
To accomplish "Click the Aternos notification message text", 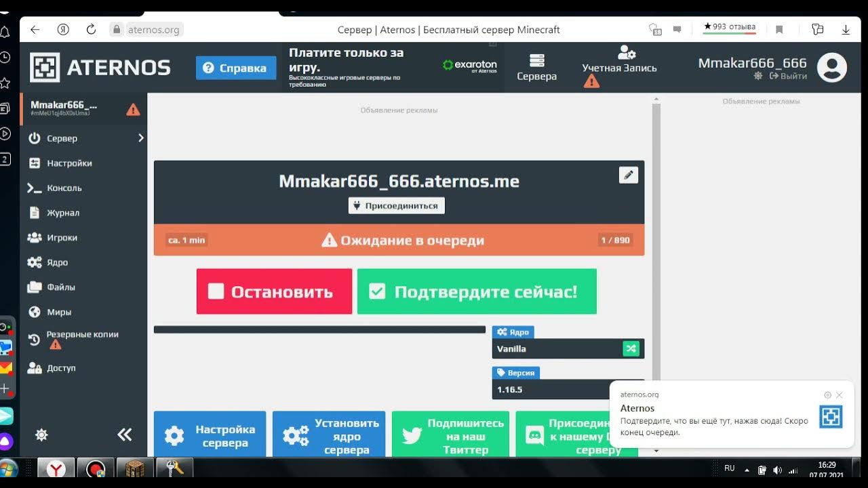I will click(x=714, y=426).
